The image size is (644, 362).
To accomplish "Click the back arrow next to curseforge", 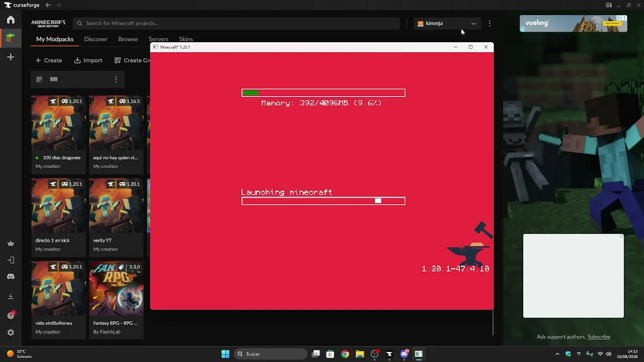I will point(48,5).
